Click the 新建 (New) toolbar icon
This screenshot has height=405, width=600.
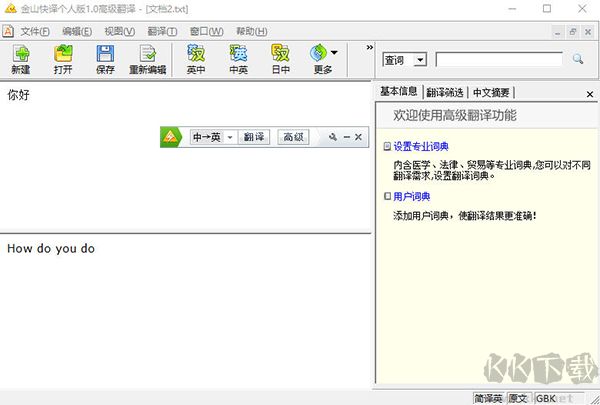(20, 54)
